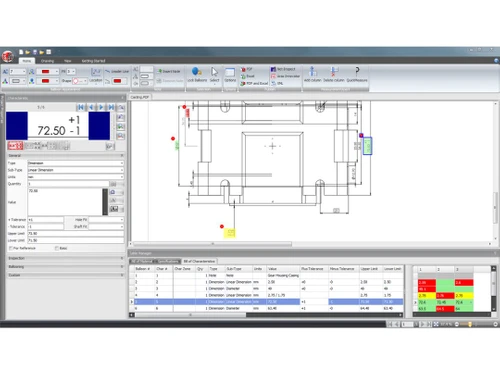The height and width of the screenshot is (375, 500).
Task: Click the red tolerance format icon below preview
Action: point(15,146)
